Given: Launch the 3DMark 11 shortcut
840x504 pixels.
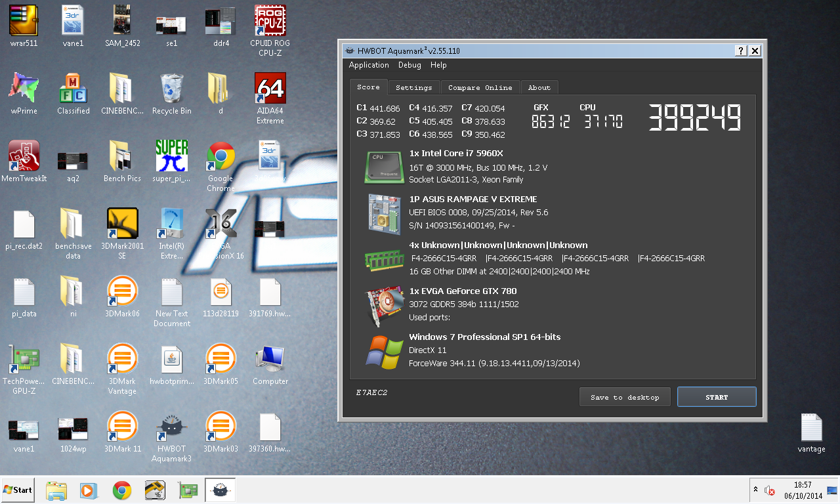Looking at the screenshot, I should click(x=122, y=426).
